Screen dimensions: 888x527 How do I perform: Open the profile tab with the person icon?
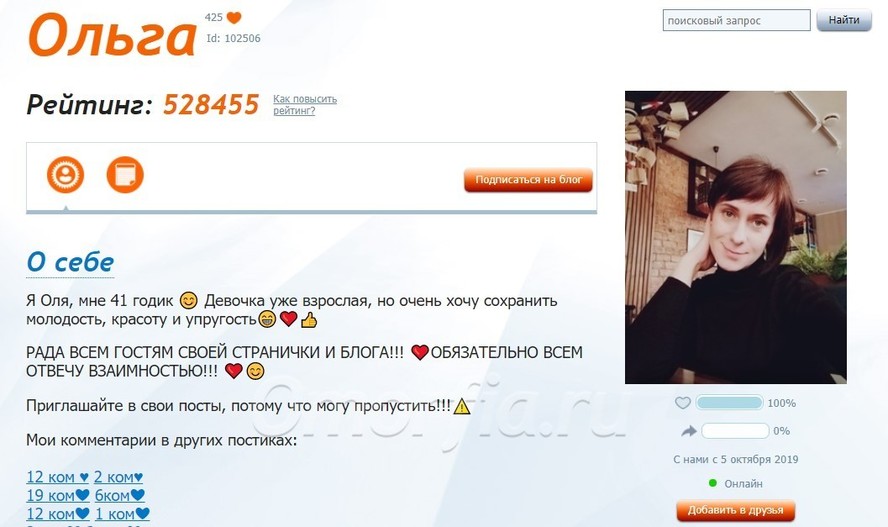pos(65,174)
